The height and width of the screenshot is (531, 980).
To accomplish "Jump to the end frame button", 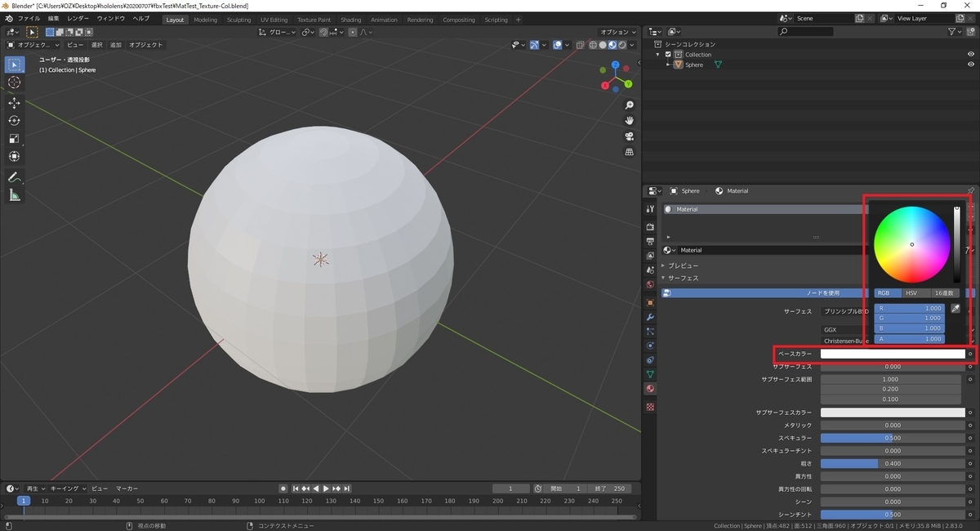I will [x=347, y=489].
